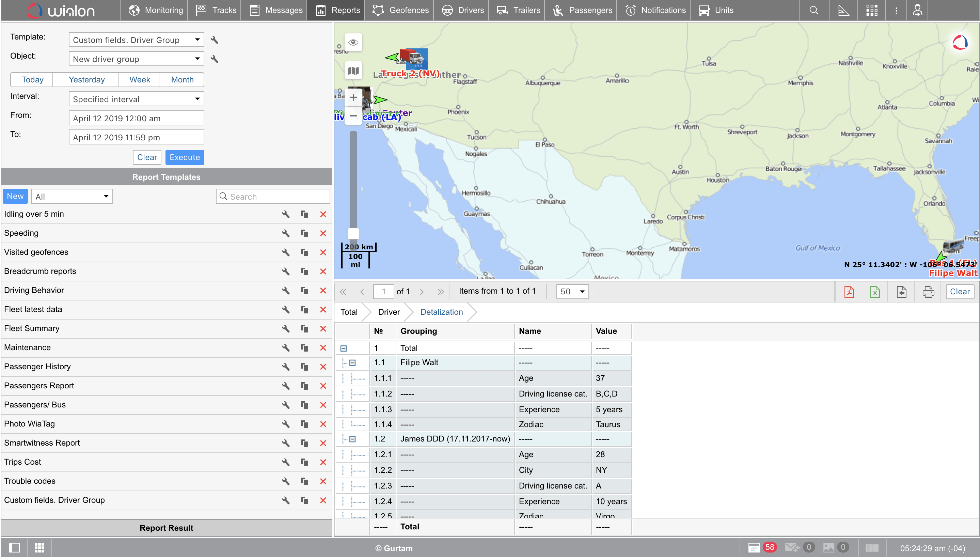
Task: Export report to PDF icon
Action: coord(849,292)
